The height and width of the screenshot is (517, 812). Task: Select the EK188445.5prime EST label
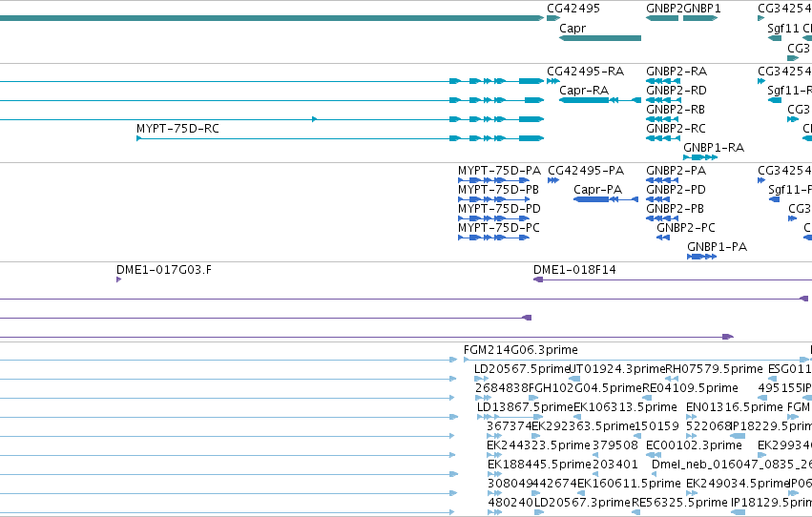[x=540, y=465]
